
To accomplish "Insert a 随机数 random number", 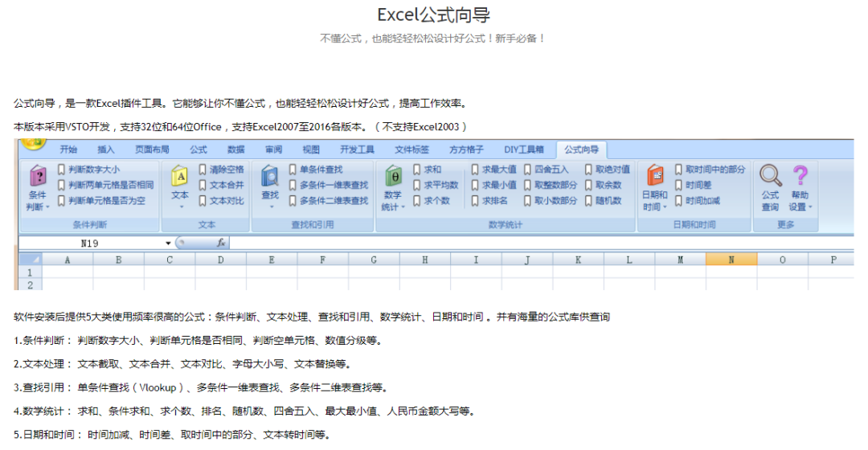I will pyautogui.click(x=604, y=200).
